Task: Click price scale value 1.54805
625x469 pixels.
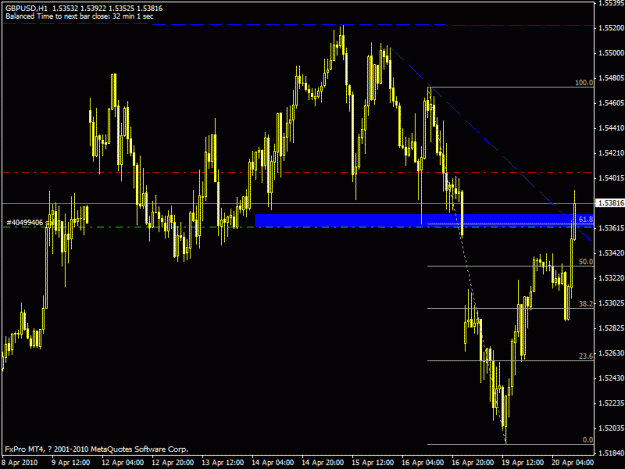Action: click(610, 78)
